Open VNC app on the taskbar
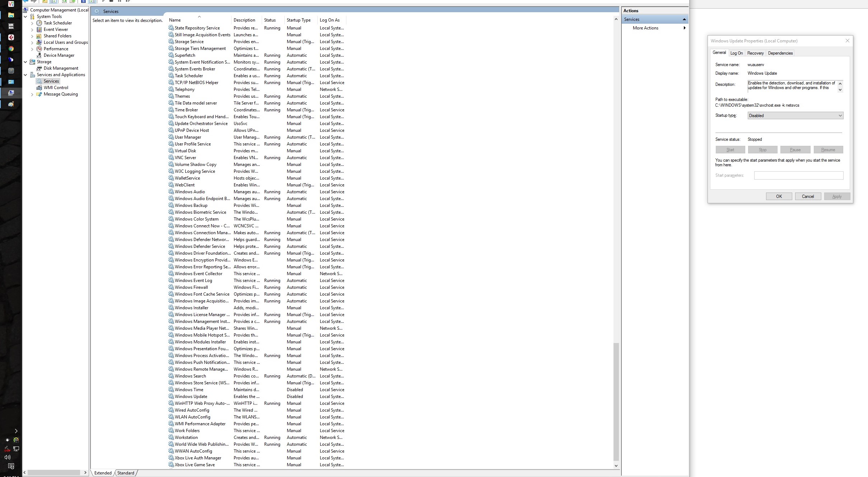The image size is (868, 477). (11, 4)
